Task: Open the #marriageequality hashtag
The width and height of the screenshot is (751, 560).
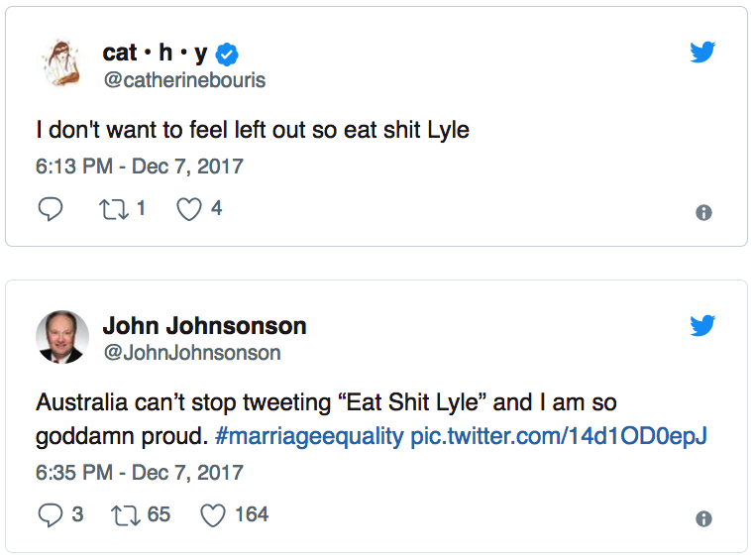Action: click(307, 437)
